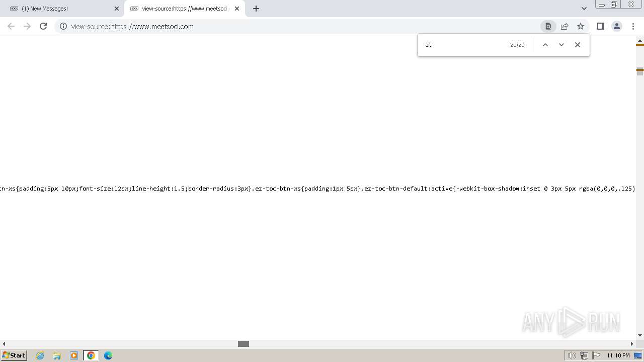
Task: Go forward to next page
Action: pos(27,26)
